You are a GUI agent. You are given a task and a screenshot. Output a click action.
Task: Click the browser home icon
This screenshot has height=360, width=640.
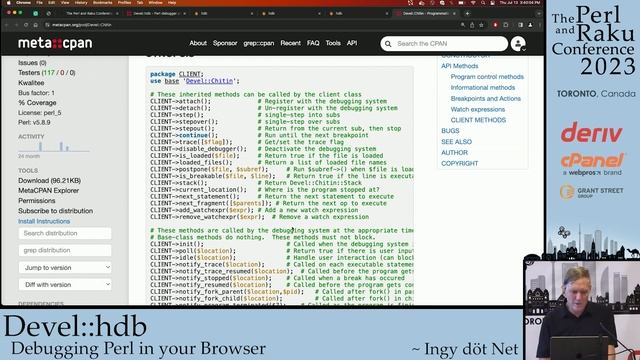point(36,25)
